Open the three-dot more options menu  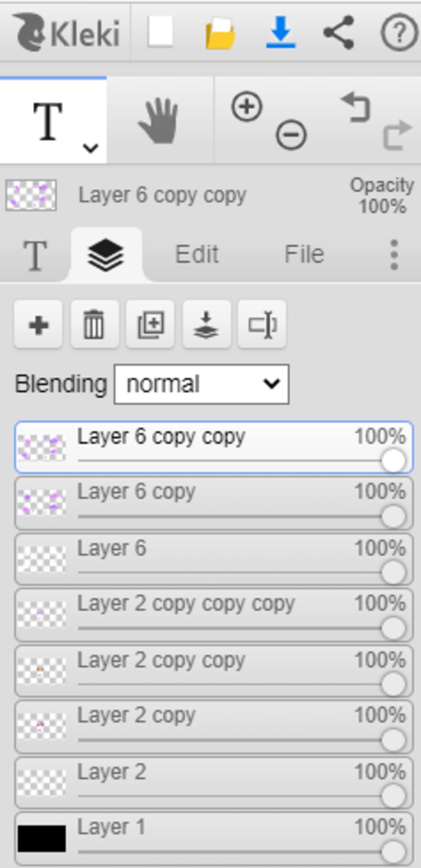394,255
